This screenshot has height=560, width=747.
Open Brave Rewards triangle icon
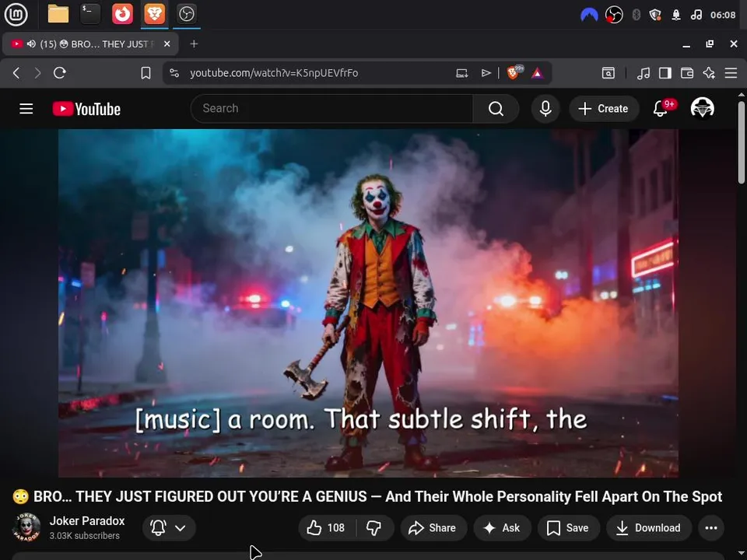pos(538,73)
